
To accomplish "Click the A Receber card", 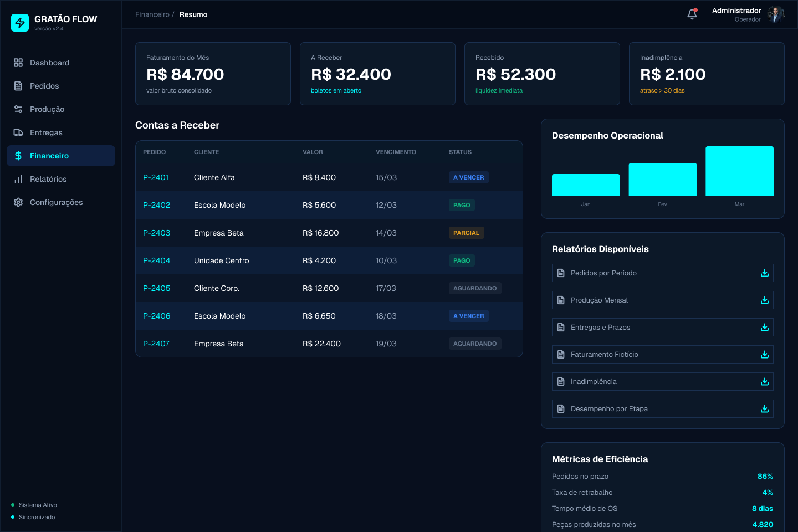I will 377,74.
